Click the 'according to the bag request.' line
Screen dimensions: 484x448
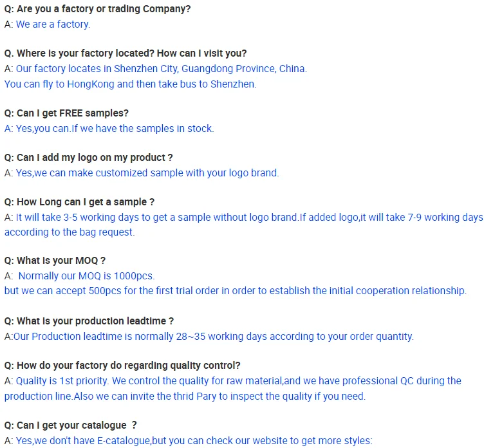70,232
